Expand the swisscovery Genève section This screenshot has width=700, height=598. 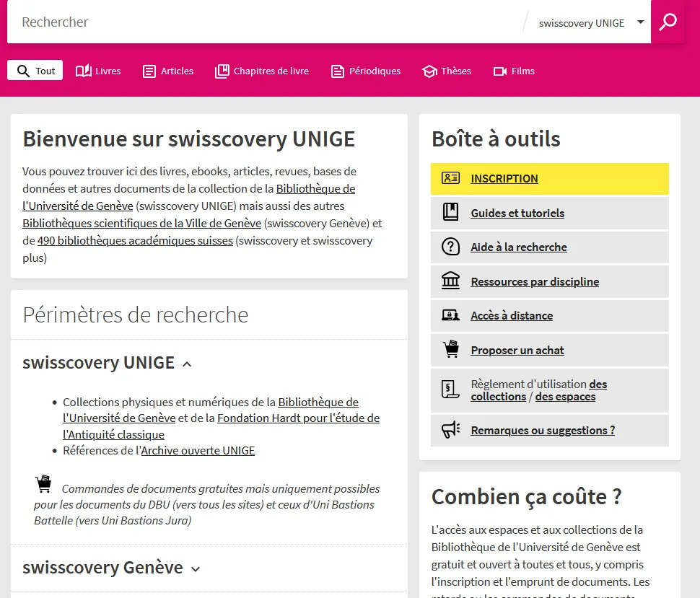click(x=112, y=568)
